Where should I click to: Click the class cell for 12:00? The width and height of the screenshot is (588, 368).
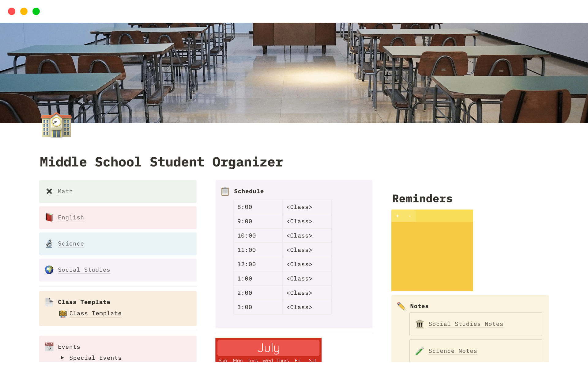click(x=307, y=264)
